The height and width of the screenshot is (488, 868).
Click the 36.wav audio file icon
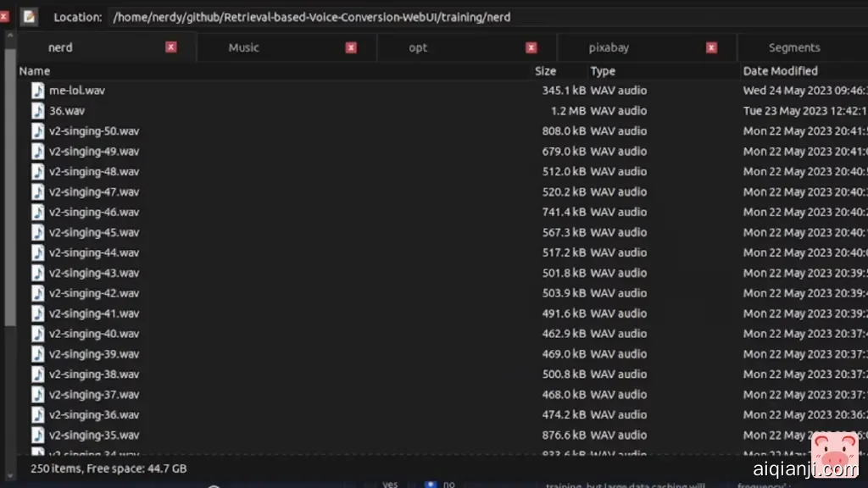click(x=38, y=110)
